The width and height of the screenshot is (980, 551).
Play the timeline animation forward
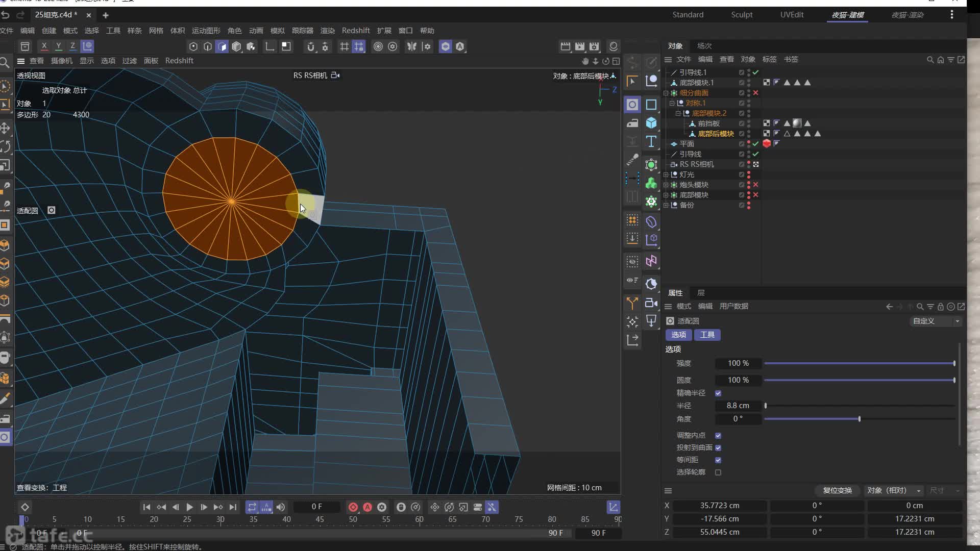(189, 507)
